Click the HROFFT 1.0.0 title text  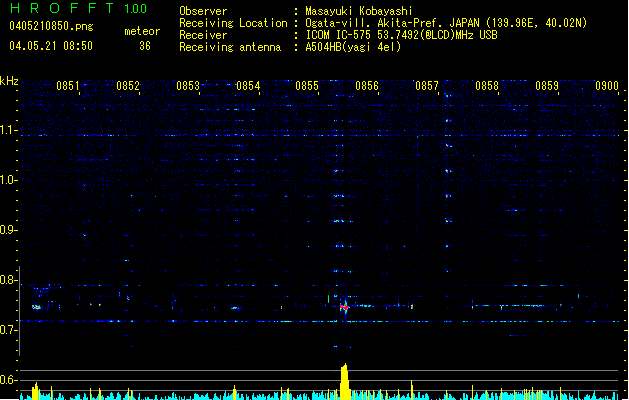tap(78, 8)
